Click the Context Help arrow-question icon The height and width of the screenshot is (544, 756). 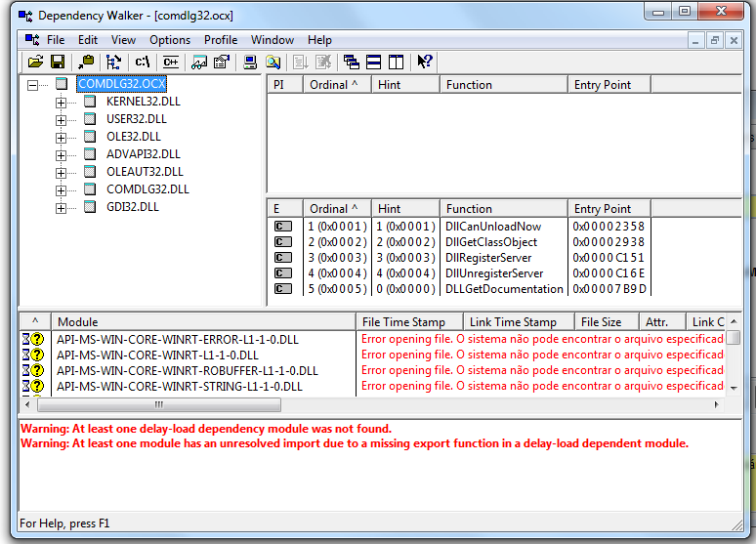click(425, 62)
